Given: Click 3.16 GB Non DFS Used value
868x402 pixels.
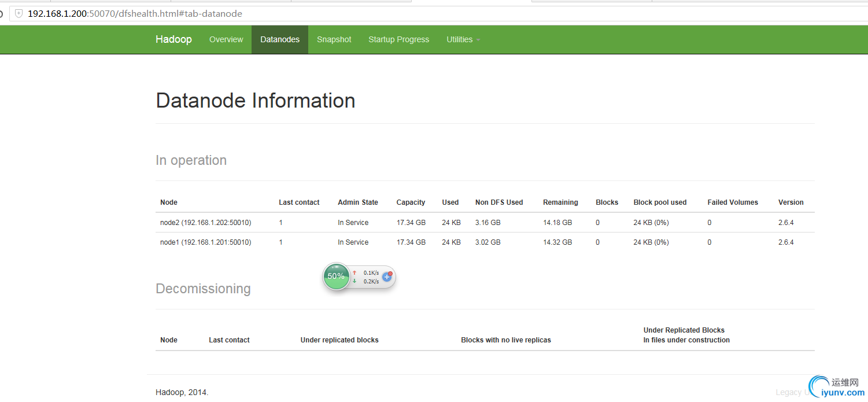Looking at the screenshot, I should [x=488, y=223].
